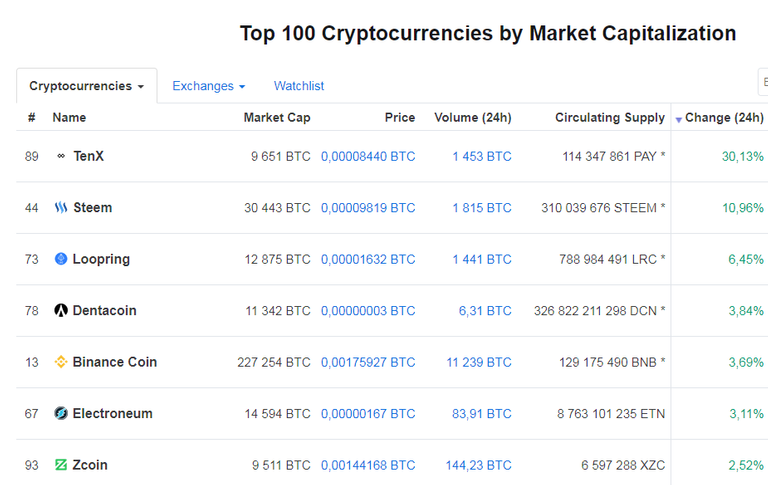Click the Dentacoin logo icon
The image size is (768, 485).
point(61,311)
